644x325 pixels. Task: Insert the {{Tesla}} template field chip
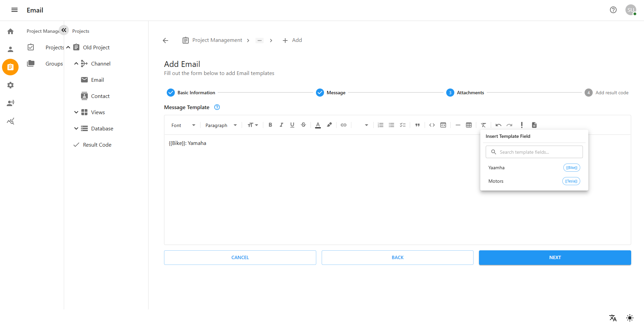pos(571,181)
